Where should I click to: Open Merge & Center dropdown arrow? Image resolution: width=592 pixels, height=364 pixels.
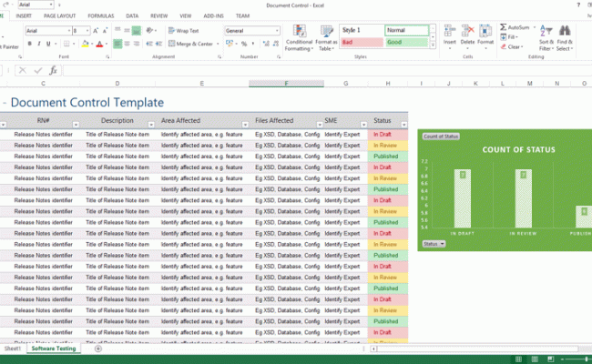click(x=218, y=44)
